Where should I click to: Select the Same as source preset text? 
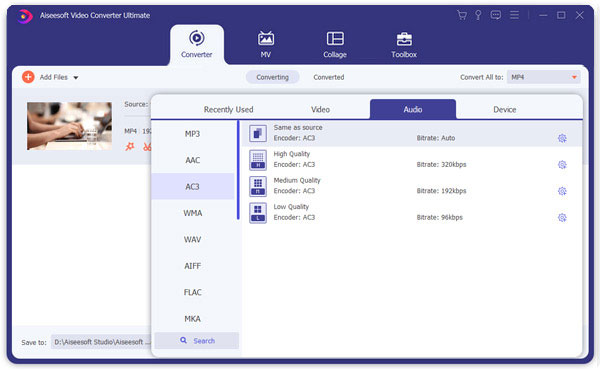[298, 127]
